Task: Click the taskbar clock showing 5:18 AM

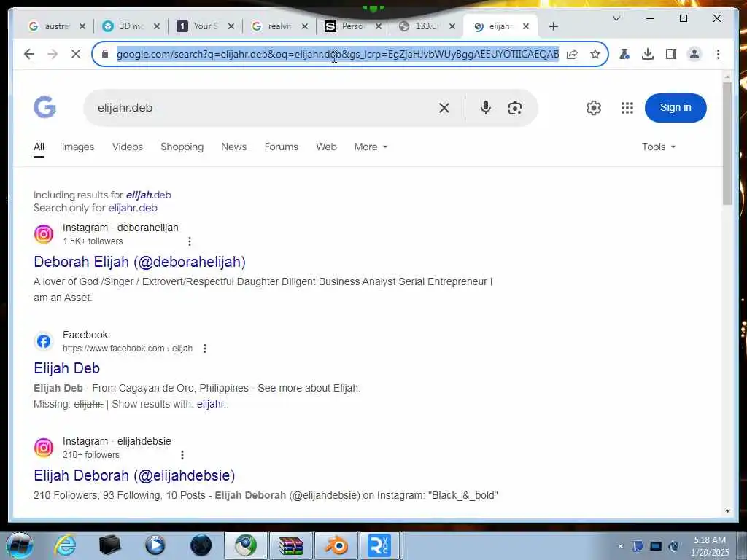Action: pos(710,546)
